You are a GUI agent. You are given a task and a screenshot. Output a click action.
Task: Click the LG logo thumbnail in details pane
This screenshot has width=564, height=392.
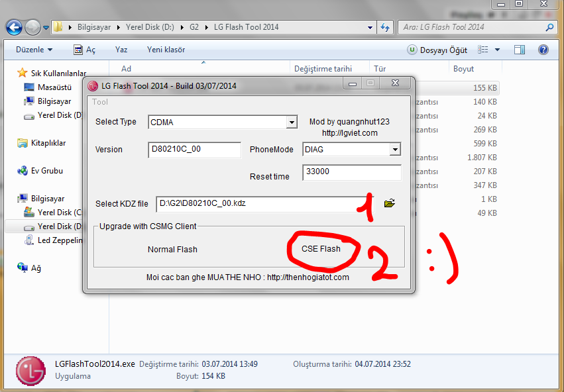(x=30, y=370)
